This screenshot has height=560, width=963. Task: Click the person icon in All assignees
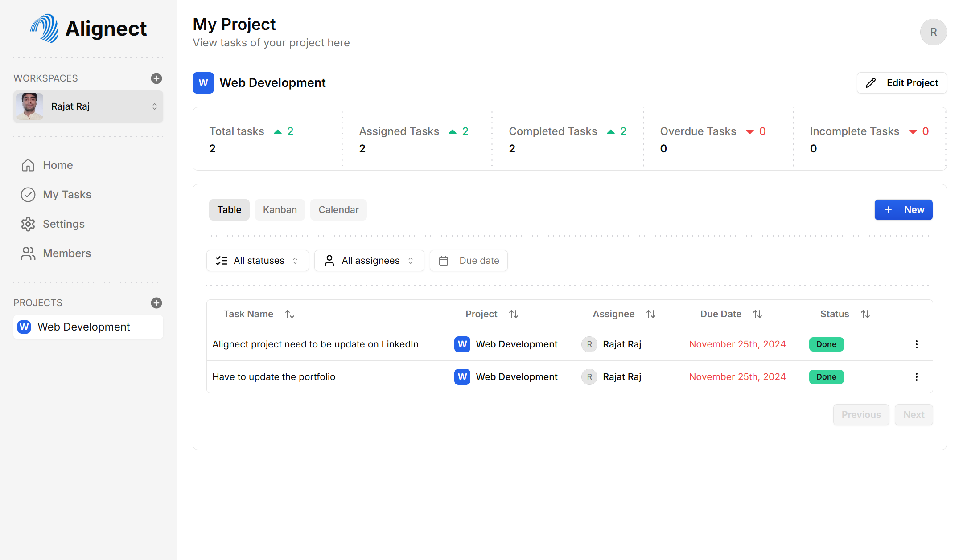(x=329, y=261)
